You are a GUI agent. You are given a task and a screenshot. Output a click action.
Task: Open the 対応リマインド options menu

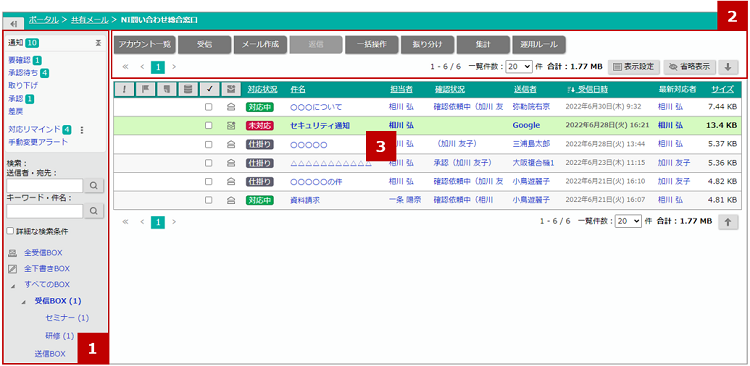tap(81, 130)
